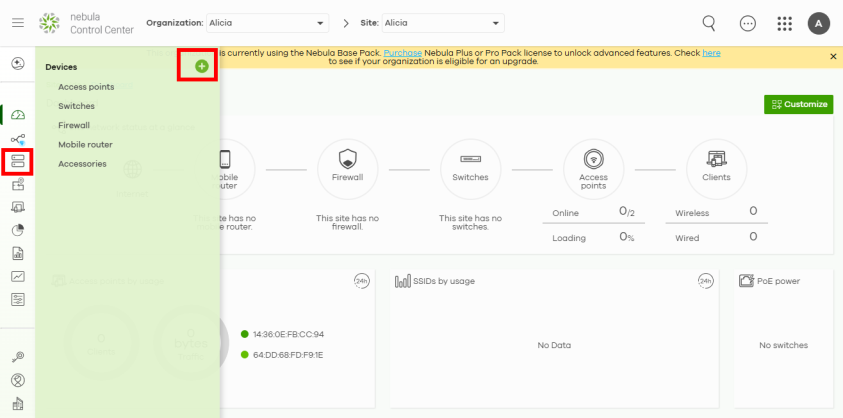Screen dimensions: 843x418
Task: Select Access points in Devices menu
Action: pyautogui.click(x=87, y=87)
